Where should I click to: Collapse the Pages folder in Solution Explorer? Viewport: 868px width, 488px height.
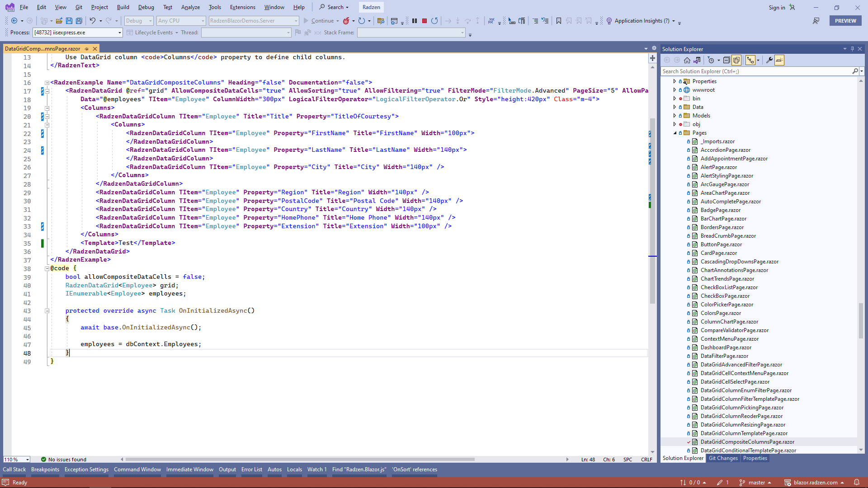(675, 133)
